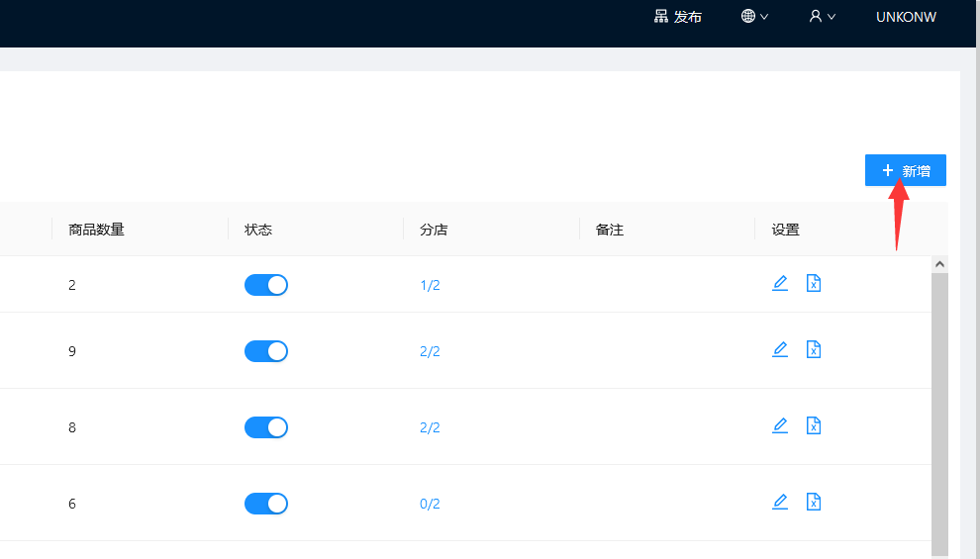The width and height of the screenshot is (980, 559).
Task: Click the 备注 column header
Action: (610, 230)
